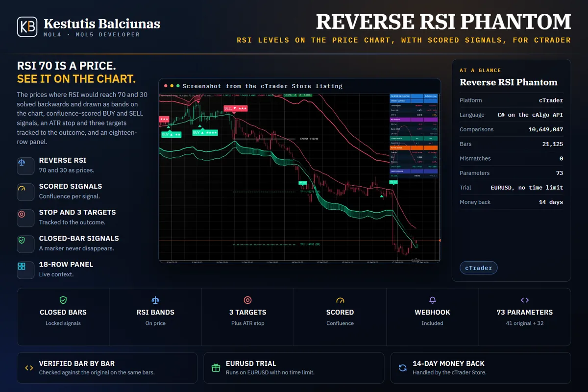Click the 'Reverse RSI Phantom' card title

click(x=509, y=82)
